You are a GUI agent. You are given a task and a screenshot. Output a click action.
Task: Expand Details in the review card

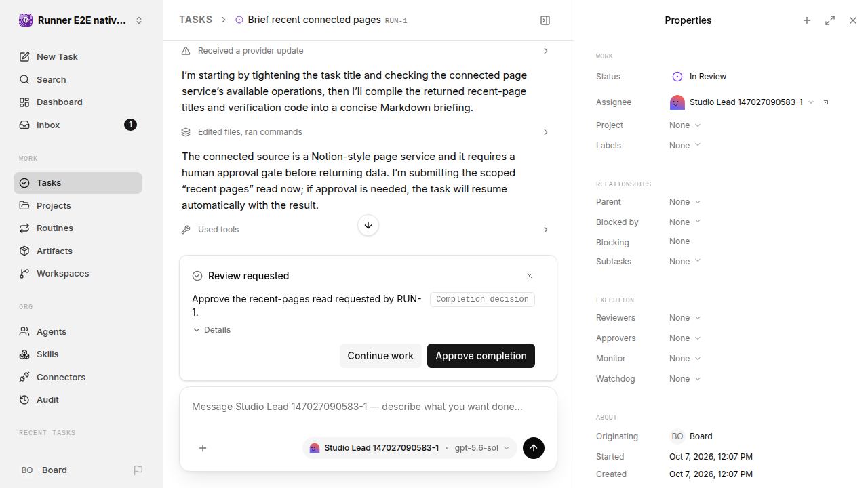(212, 330)
